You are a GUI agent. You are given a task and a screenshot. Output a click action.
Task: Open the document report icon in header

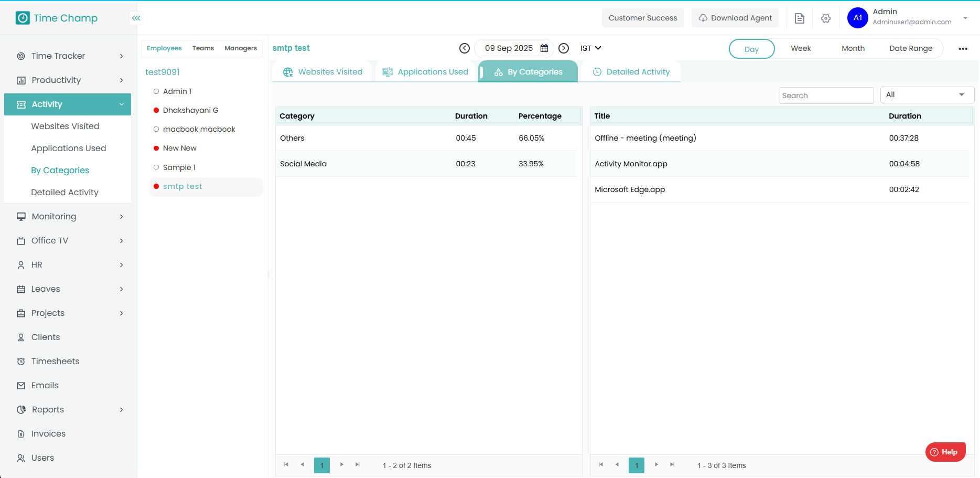(x=799, y=18)
